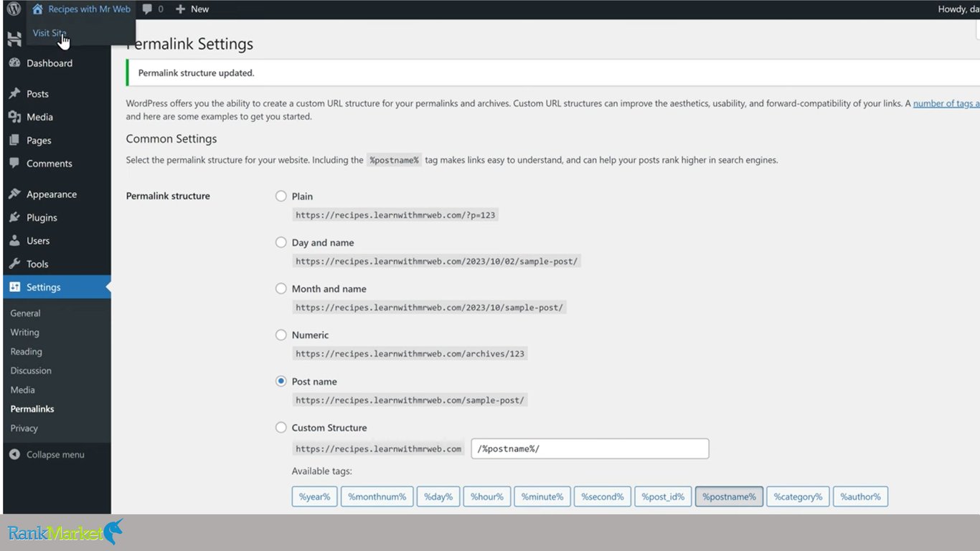Open Permalinks settings submenu
The image size is (980, 551).
[x=32, y=409]
